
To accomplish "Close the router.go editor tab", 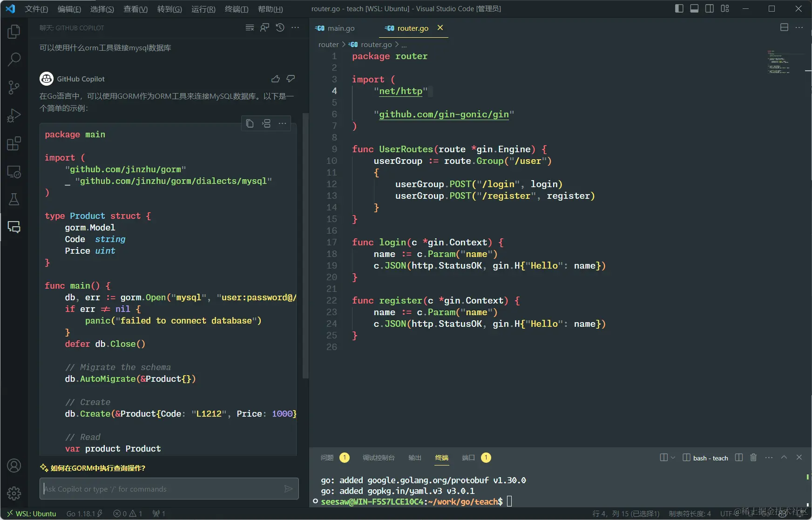I will pos(440,28).
